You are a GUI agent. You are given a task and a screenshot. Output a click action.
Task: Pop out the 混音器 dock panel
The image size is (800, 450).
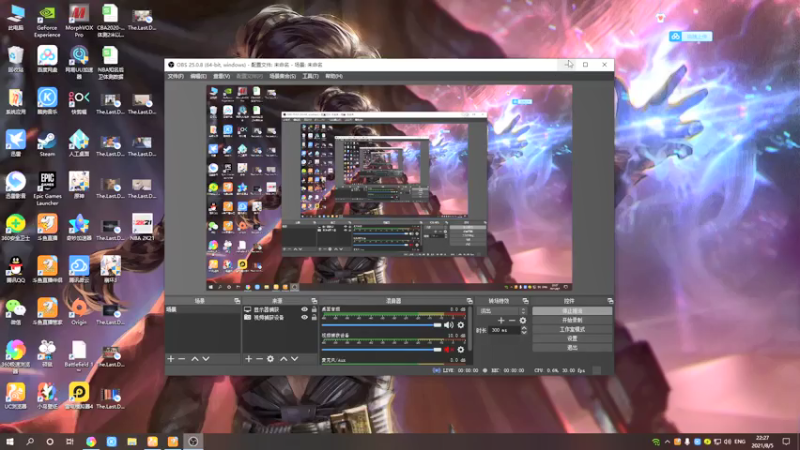pyautogui.click(x=469, y=301)
